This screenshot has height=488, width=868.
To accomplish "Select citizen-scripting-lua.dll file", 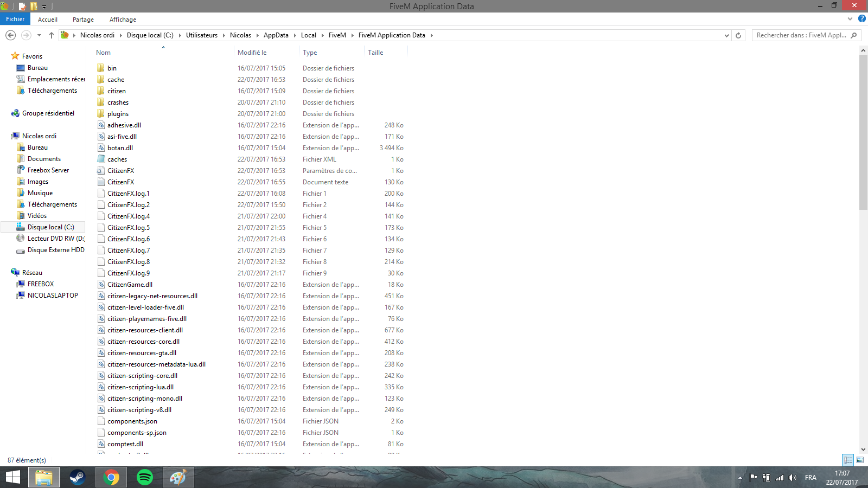I will point(141,387).
